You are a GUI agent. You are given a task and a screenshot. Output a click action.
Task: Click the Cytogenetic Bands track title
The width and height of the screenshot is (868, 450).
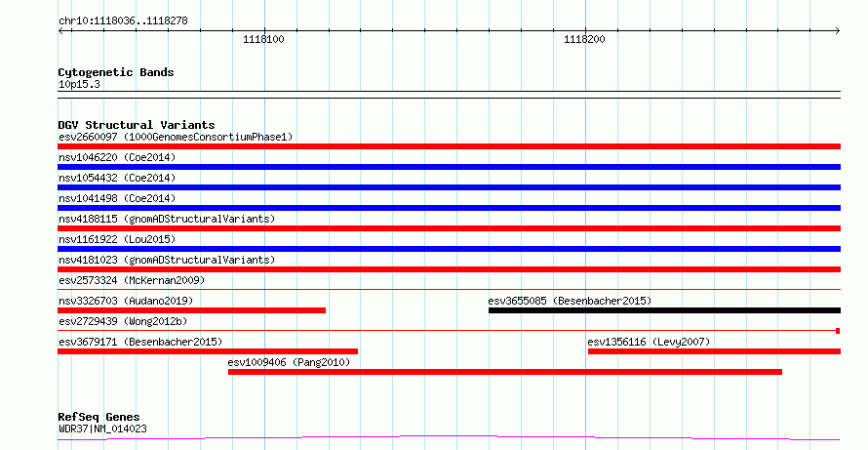click(x=116, y=72)
